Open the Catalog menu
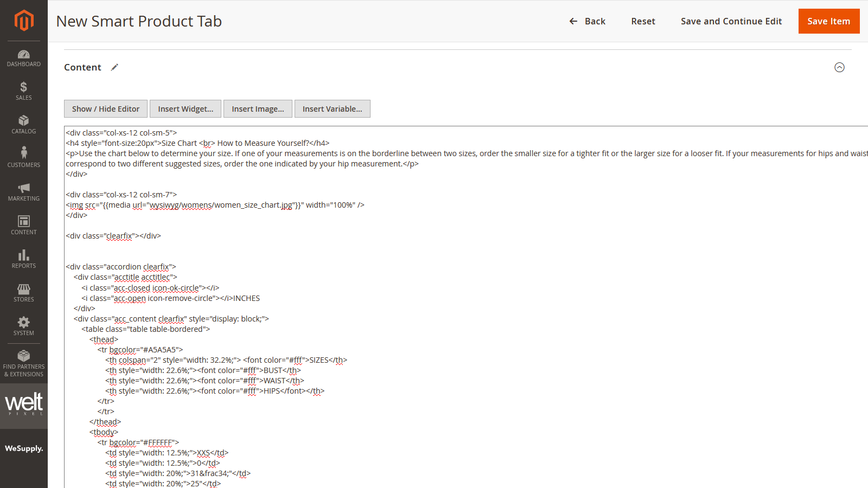The height and width of the screenshot is (488, 868). tap(24, 125)
